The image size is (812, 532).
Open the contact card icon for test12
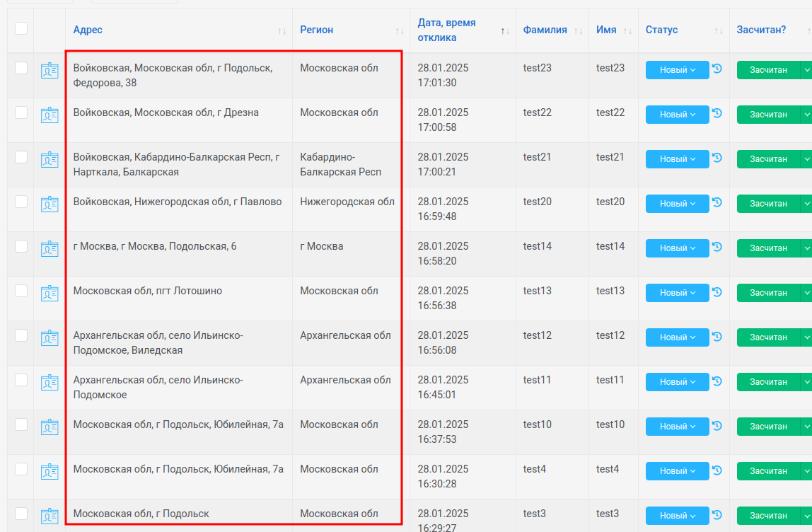tap(50, 337)
